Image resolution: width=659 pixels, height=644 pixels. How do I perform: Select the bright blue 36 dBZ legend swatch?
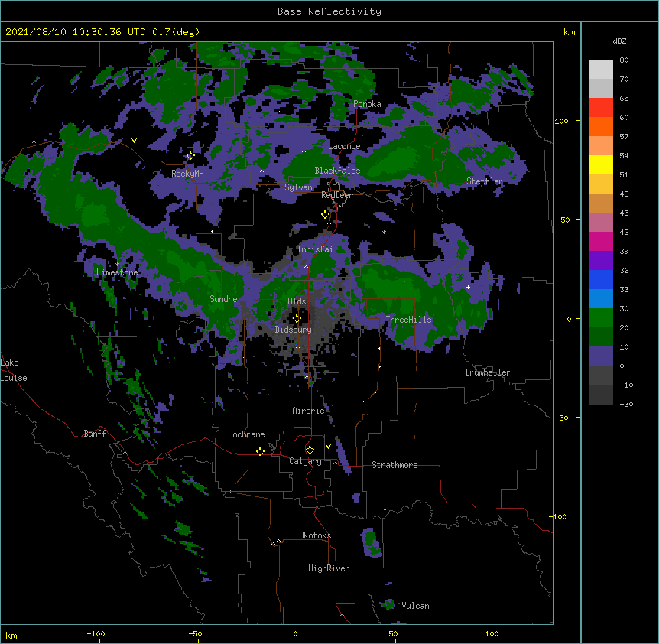click(x=601, y=279)
